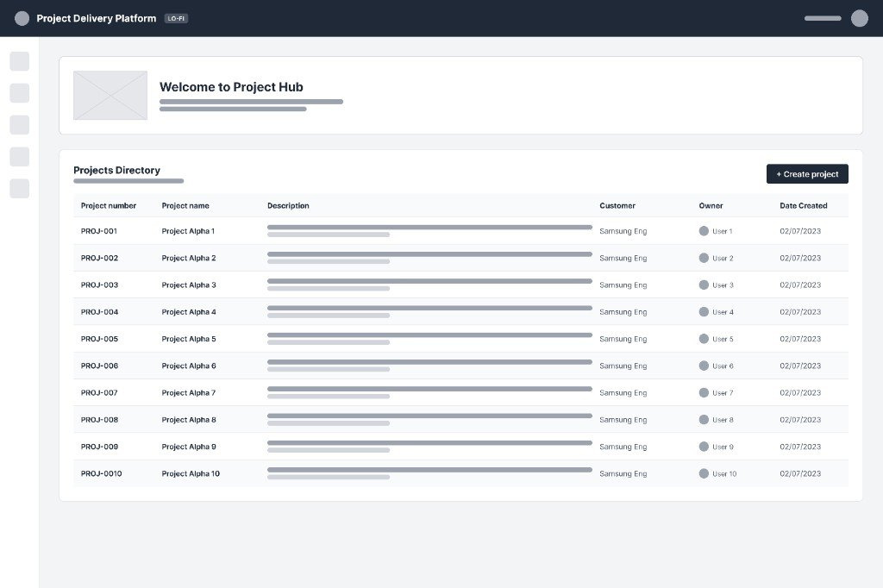883x588 pixels.
Task: Sort by Date Created column header
Action: (804, 205)
